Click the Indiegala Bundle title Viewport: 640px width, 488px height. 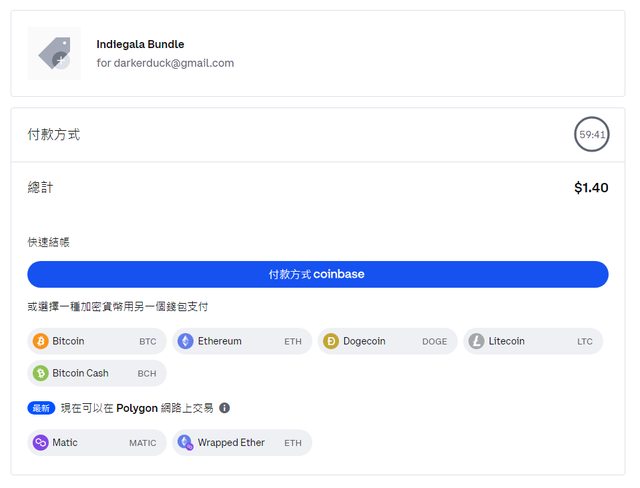(140, 44)
